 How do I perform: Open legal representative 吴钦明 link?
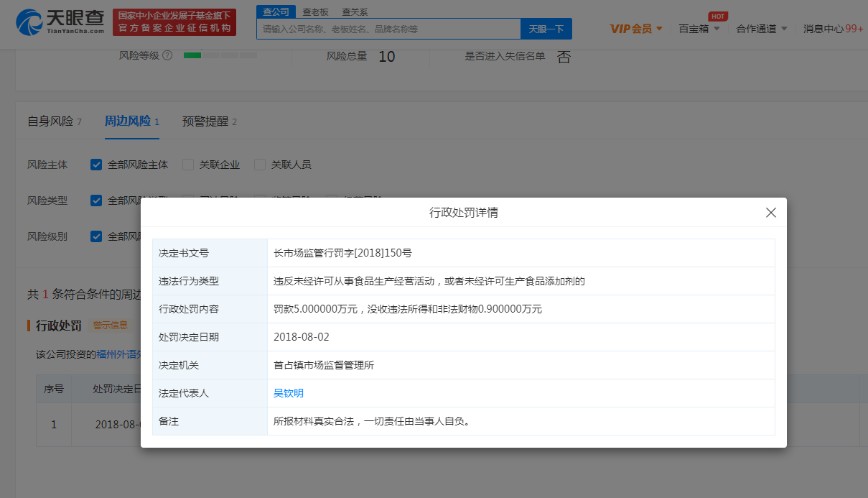click(x=289, y=393)
